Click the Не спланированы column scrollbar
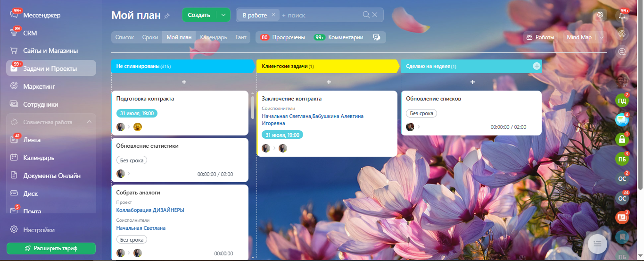Image resolution: width=644 pixels, height=261 pixels. click(x=252, y=108)
